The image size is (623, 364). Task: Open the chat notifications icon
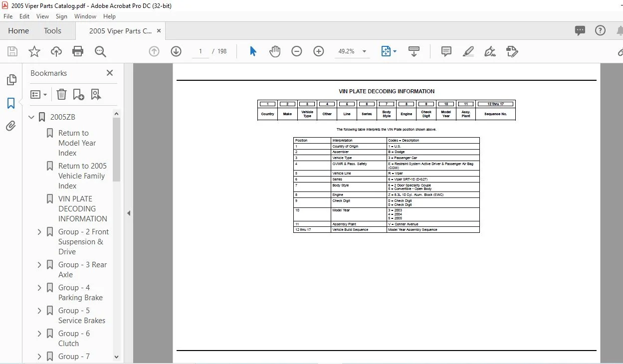(x=580, y=30)
